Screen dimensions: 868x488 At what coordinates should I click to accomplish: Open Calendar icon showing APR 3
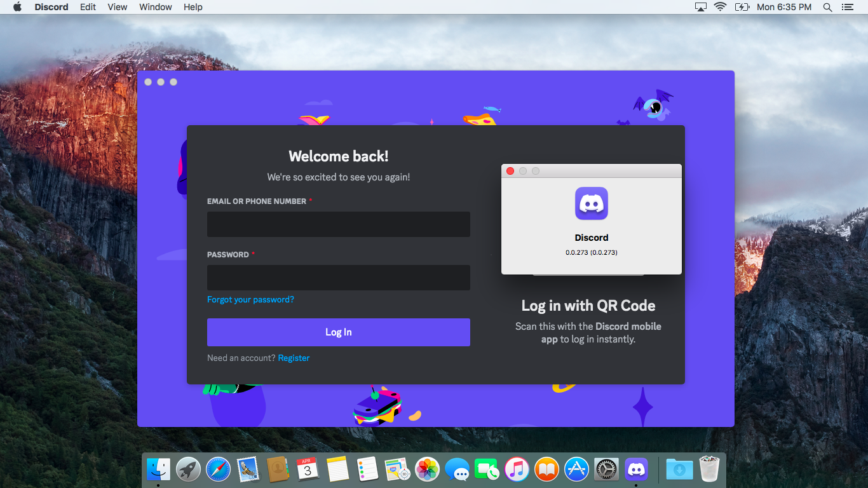click(308, 470)
